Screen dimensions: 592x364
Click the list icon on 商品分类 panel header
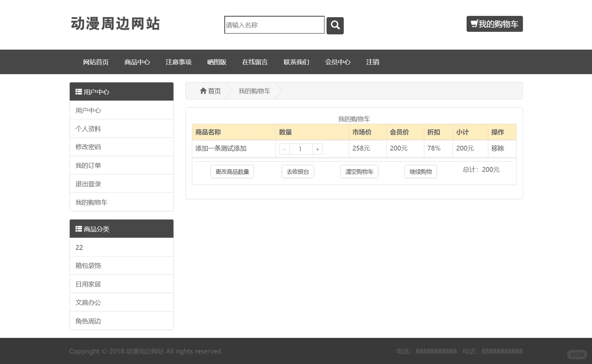click(x=79, y=229)
